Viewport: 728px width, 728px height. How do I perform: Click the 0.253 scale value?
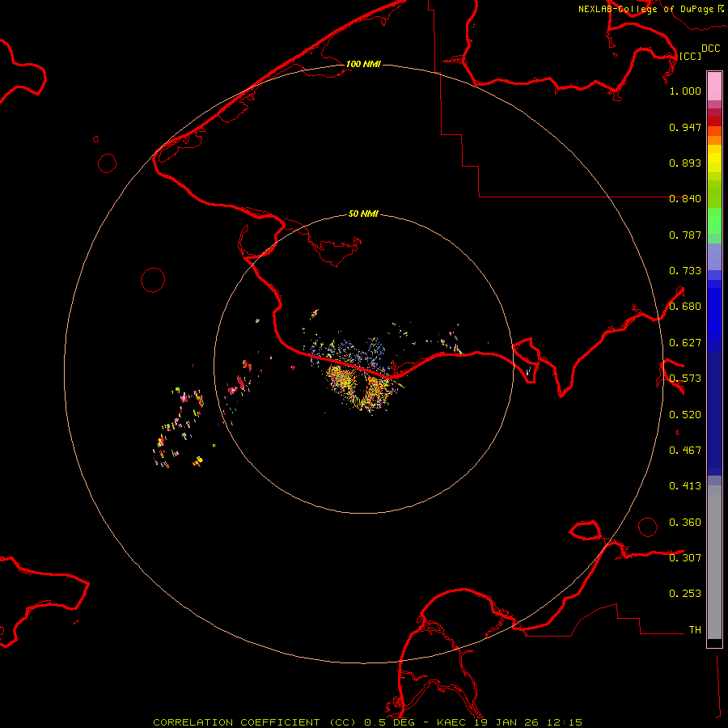[685, 594]
